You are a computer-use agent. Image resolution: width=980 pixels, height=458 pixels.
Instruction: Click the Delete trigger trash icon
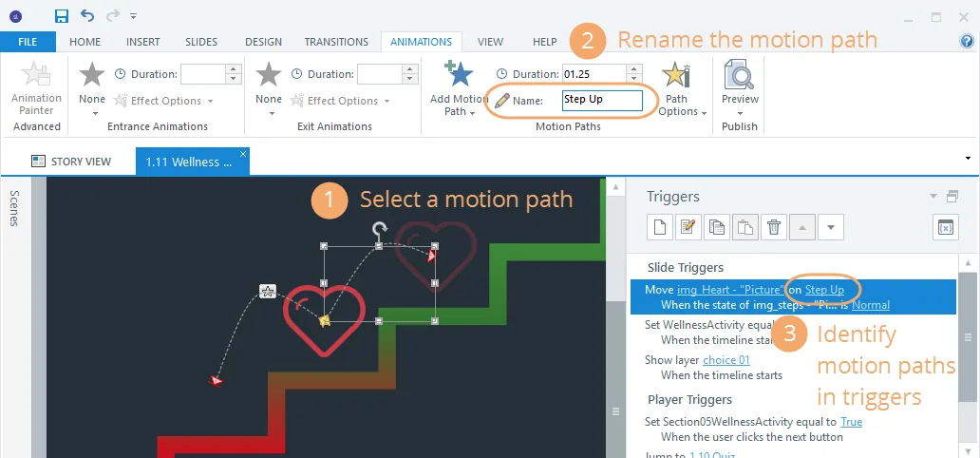774,228
